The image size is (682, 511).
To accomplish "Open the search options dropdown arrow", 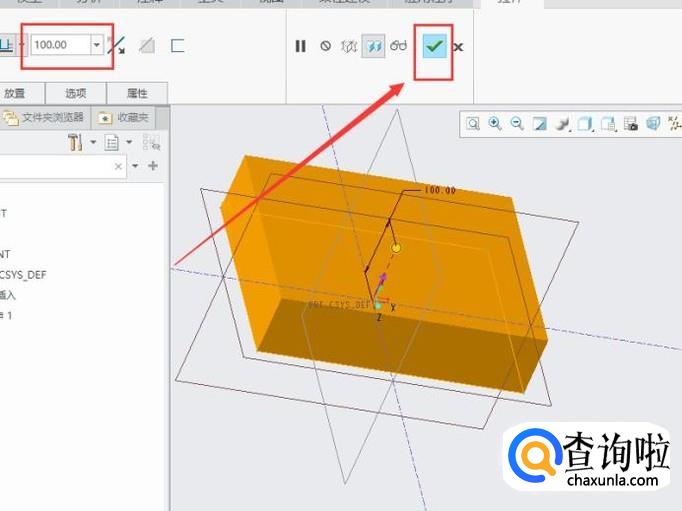I will pos(135,166).
